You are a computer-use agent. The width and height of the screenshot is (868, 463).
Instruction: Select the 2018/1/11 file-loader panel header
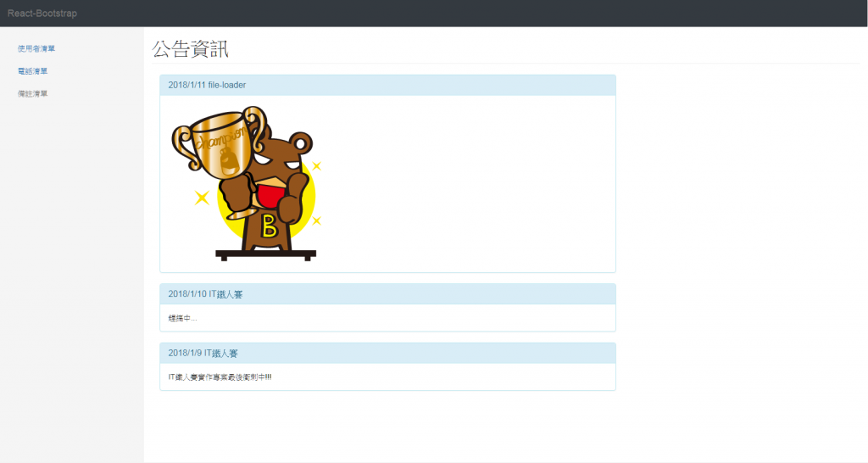[x=387, y=86]
